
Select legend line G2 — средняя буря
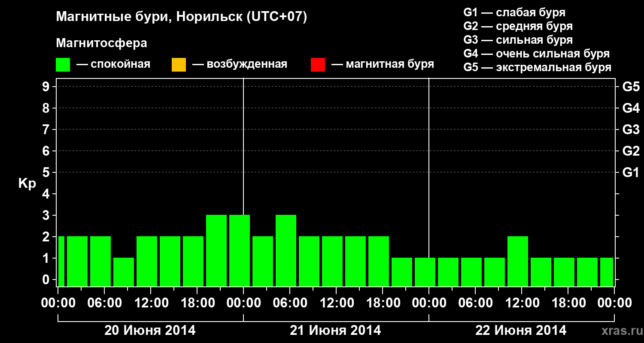(x=518, y=26)
